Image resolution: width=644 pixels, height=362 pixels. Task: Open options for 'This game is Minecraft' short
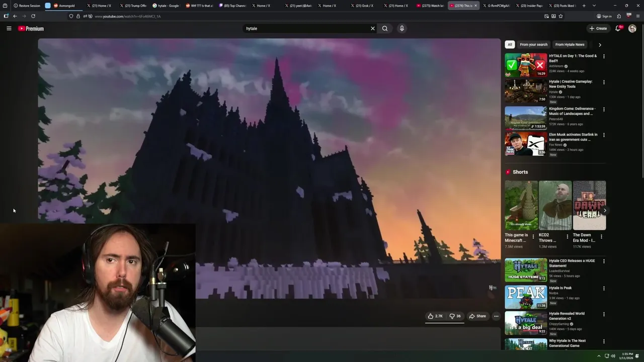pos(533,236)
